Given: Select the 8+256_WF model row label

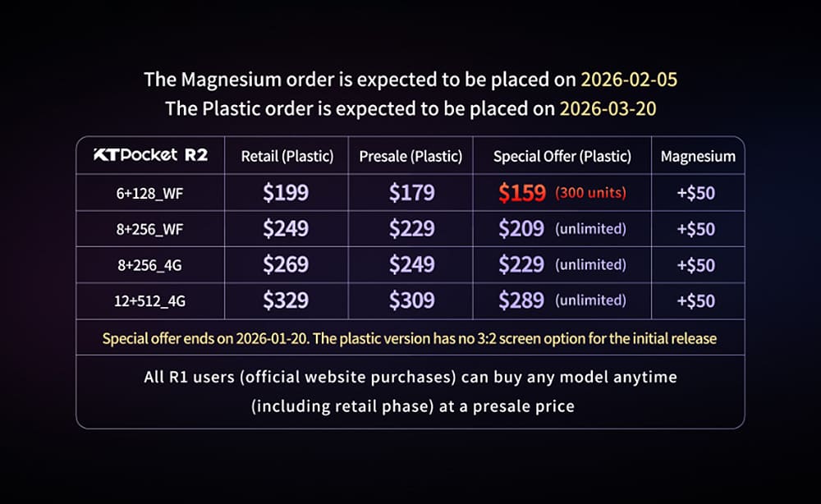Looking at the screenshot, I should 150,229.
